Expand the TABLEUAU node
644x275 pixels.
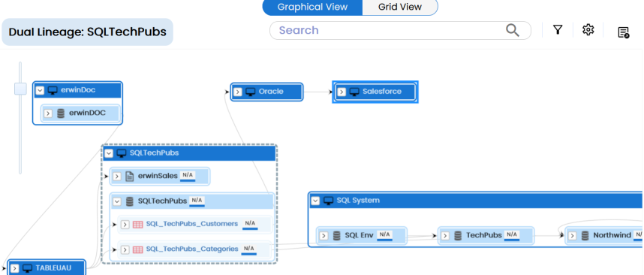coord(14,268)
